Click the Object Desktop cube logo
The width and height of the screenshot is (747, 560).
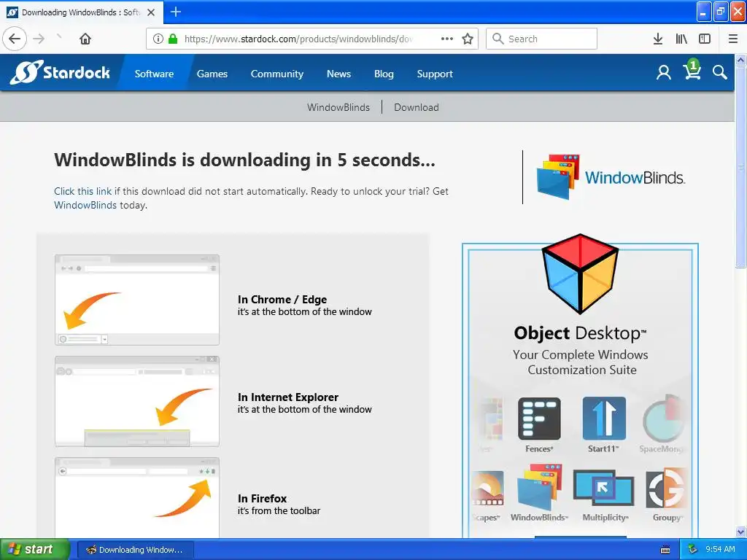(x=580, y=273)
